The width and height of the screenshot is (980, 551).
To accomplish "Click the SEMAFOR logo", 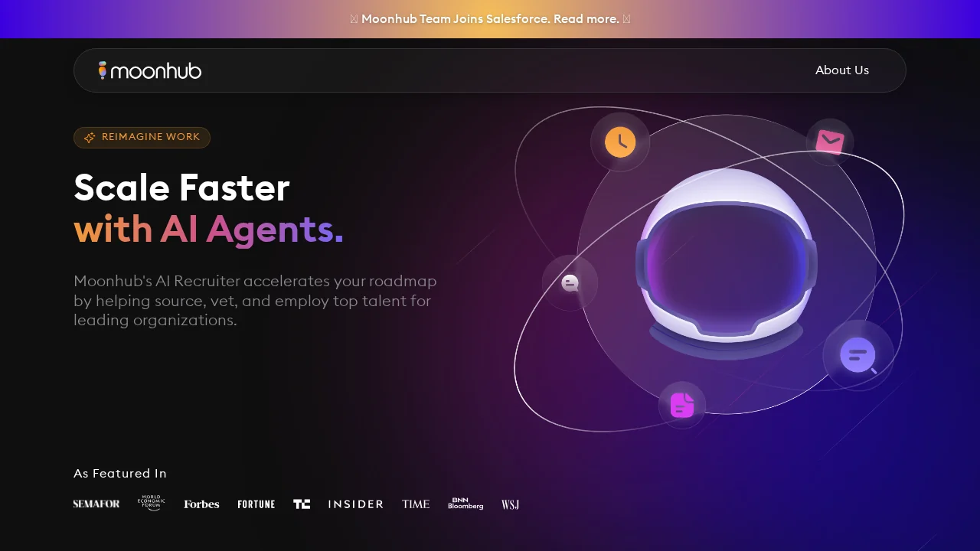I will point(96,504).
